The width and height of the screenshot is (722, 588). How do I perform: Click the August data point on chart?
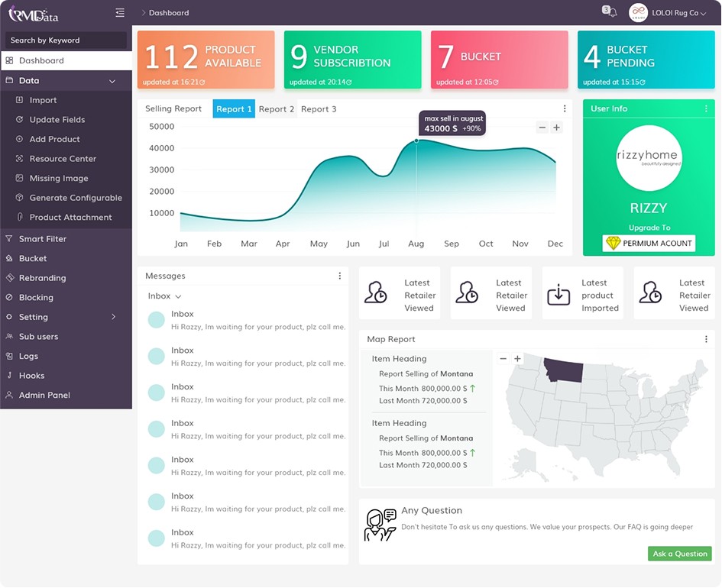tap(416, 141)
